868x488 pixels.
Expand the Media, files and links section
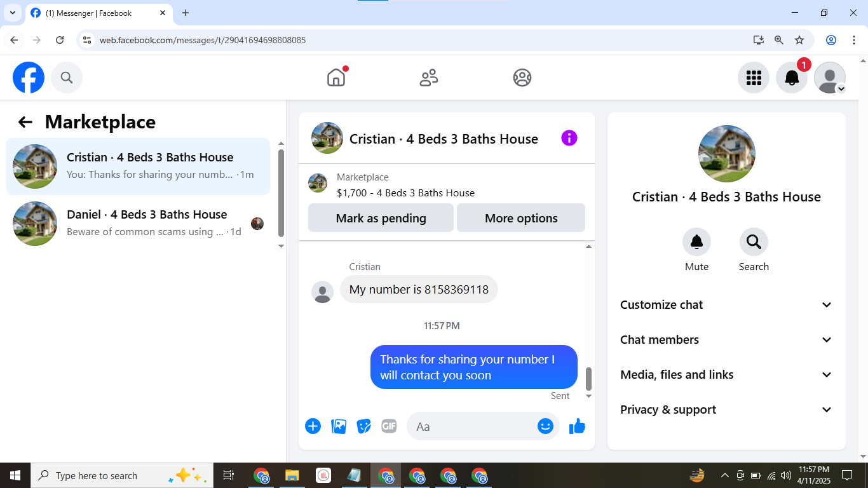(726, 375)
